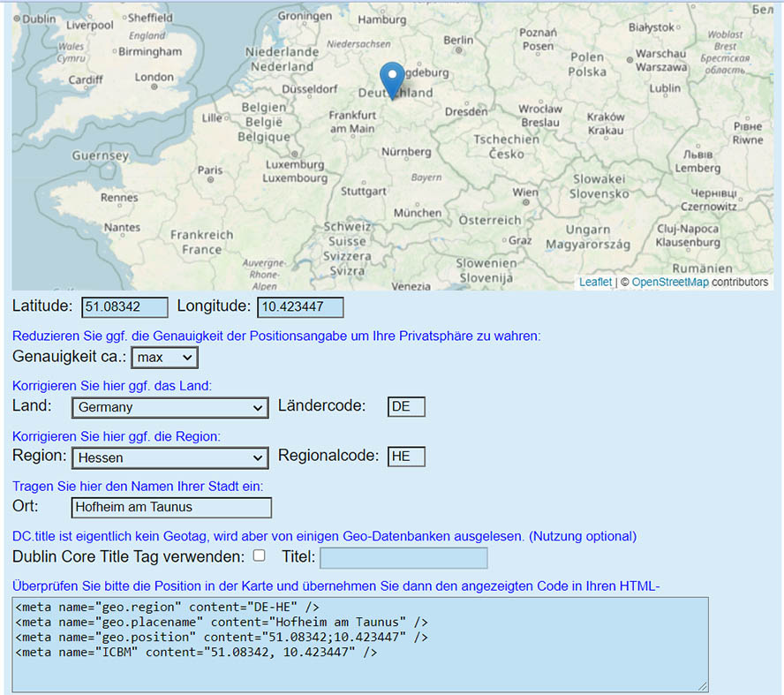784x695 pixels.
Task: Click the empty Titel input field
Action: [403, 558]
